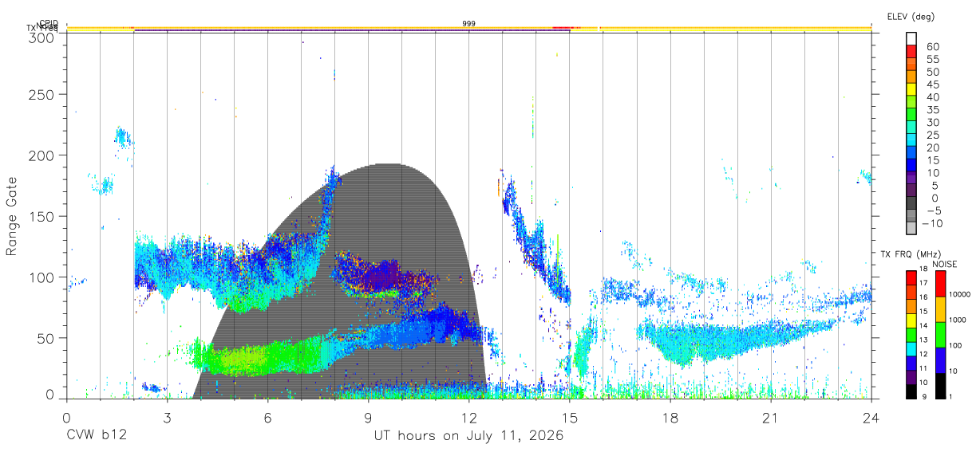Click the NOISE legend label 1000
The width and height of the screenshot is (980, 452).
[x=958, y=320]
